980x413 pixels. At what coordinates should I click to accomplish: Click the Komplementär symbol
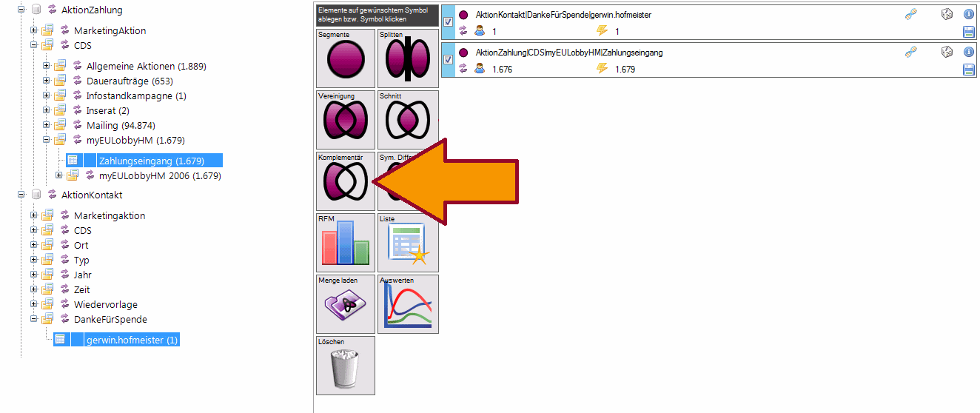pyautogui.click(x=346, y=181)
